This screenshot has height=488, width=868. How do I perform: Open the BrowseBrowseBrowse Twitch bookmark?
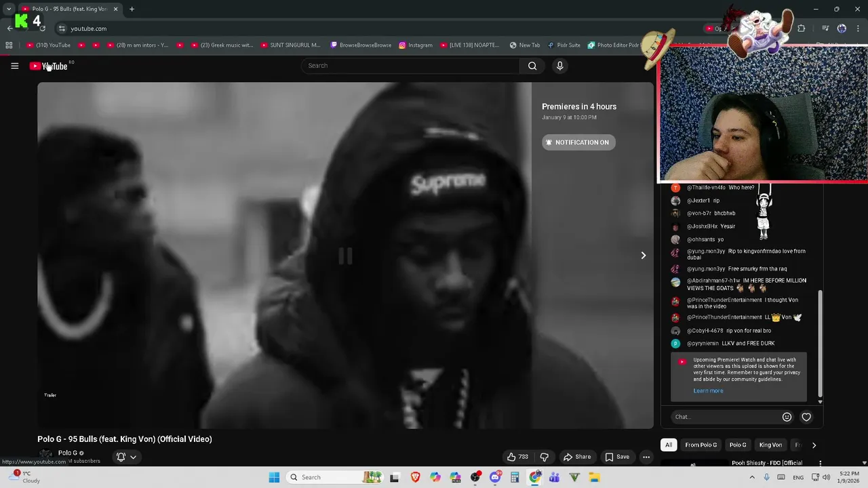click(361, 45)
